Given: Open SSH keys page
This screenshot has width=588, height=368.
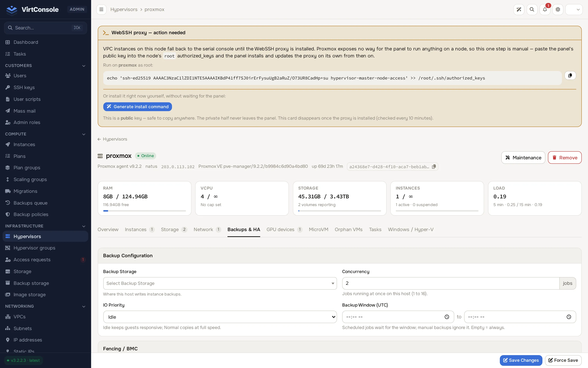Looking at the screenshot, I should pos(45,87).
